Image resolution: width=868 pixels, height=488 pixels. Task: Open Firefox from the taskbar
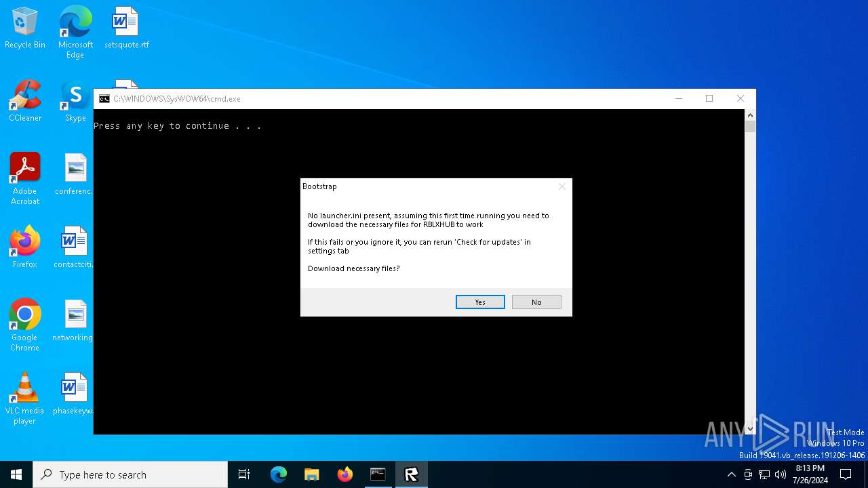(344, 474)
